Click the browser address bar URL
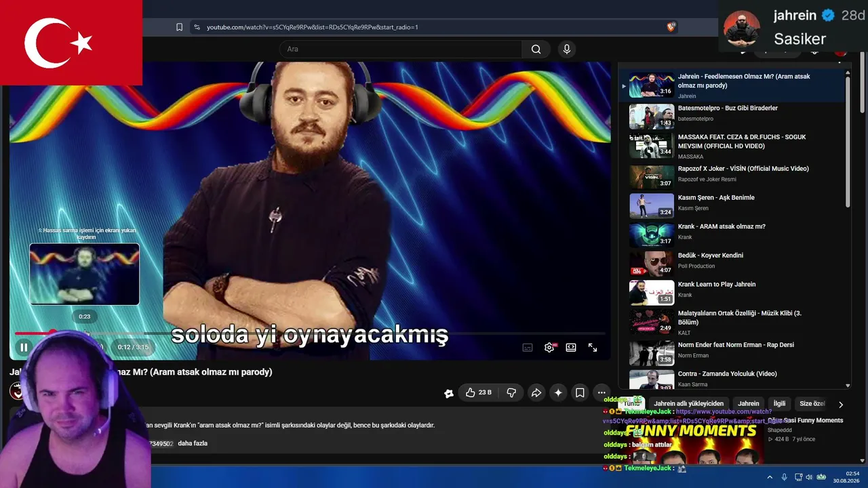This screenshot has width=868, height=488. (313, 27)
